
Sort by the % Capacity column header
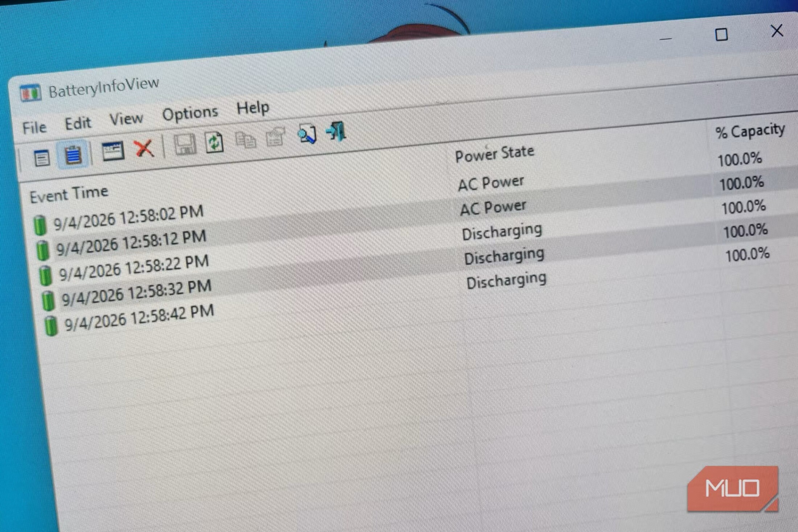coord(750,131)
